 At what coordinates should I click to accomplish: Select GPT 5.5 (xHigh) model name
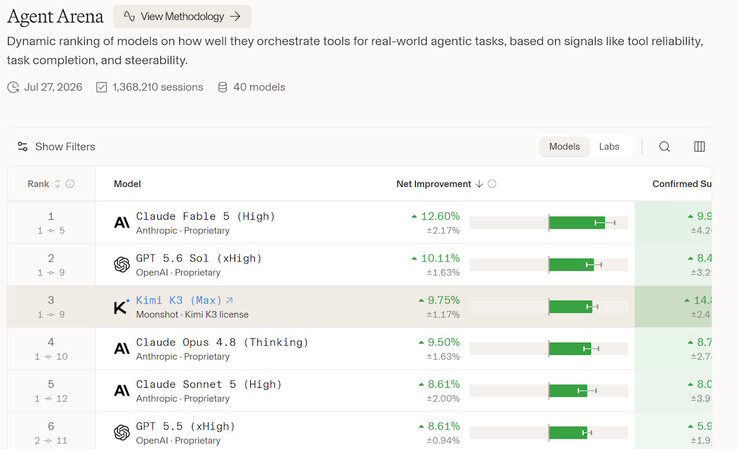pyautogui.click(x=185, y=426)
